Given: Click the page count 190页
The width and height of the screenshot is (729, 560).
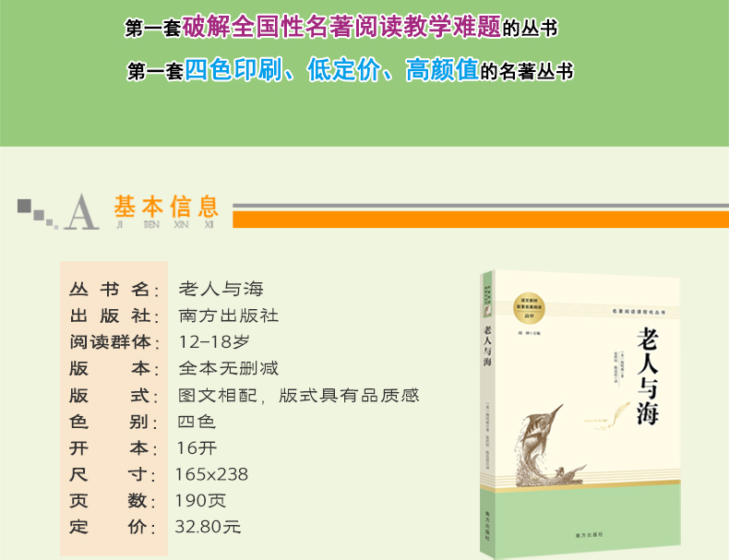Looking at the screenshot, I should click(201, 501).
